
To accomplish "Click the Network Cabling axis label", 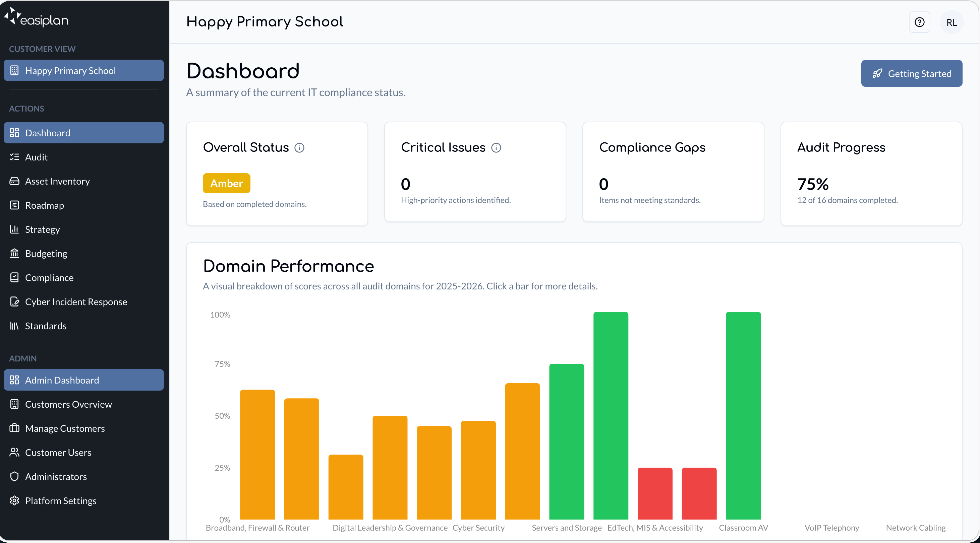I will point(915,527).
